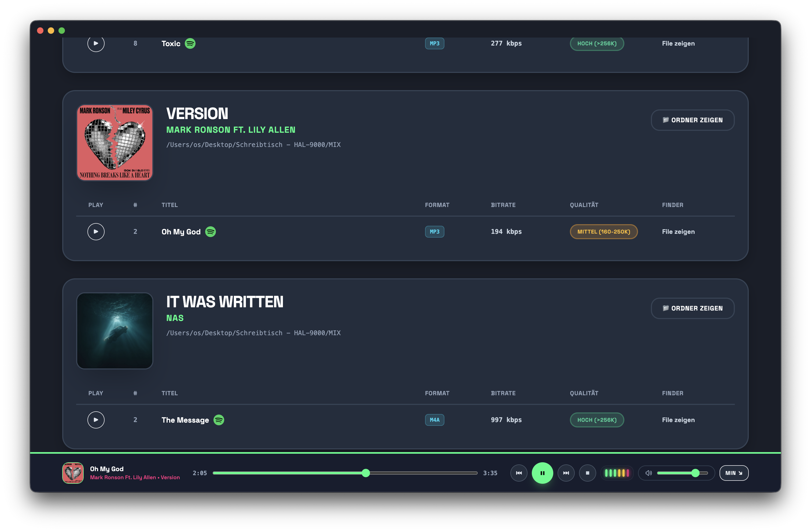Click Spotify icon beside The Message
This screenshot has height=532, width=811.
pos(219,420)
